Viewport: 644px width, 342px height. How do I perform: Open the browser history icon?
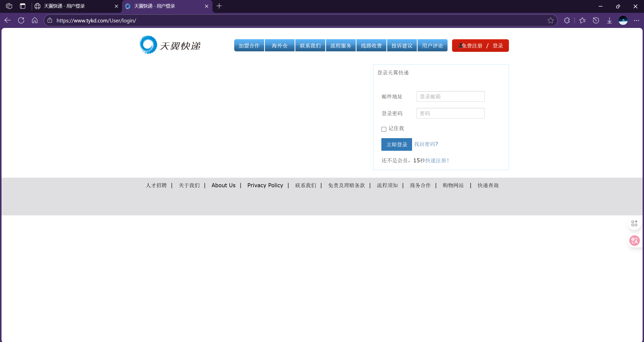point(596,20)
